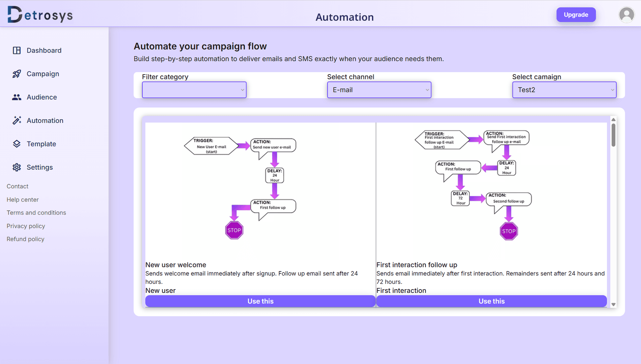Click the scrollbar up arrow in template list

click(x=613, y=120)
